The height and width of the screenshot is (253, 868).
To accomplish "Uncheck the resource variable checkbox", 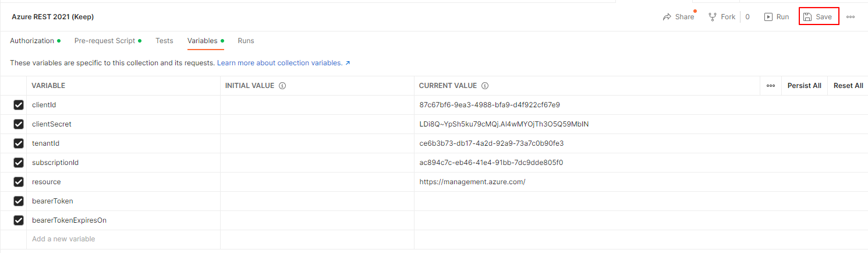I will (x=19, y=182).
